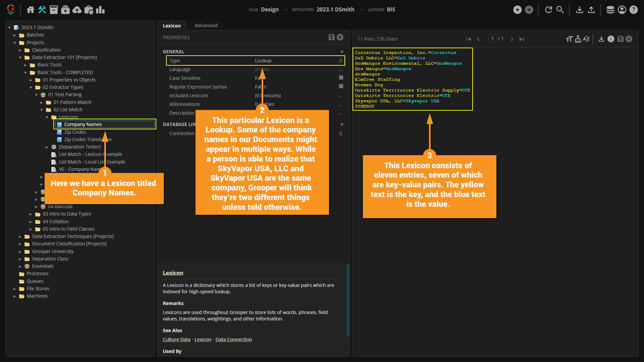
Task: Open the Home page icon
Action: (x=31, y=10)
